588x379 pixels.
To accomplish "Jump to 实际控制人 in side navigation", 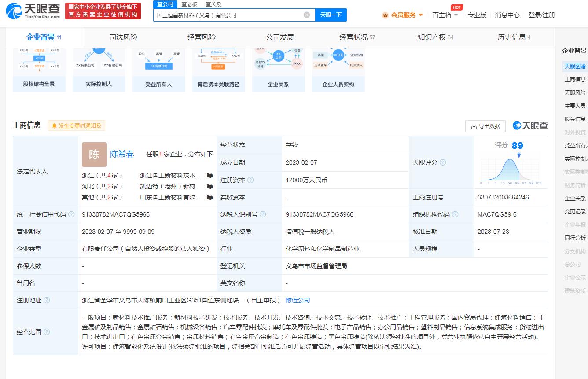I will pyautogui.click(x=576, y=158).
